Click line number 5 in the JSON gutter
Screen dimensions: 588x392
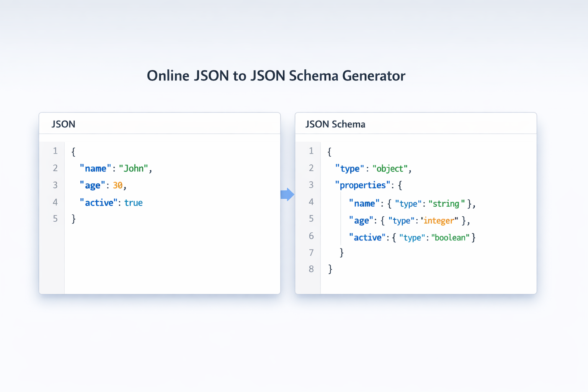point(55,219)
